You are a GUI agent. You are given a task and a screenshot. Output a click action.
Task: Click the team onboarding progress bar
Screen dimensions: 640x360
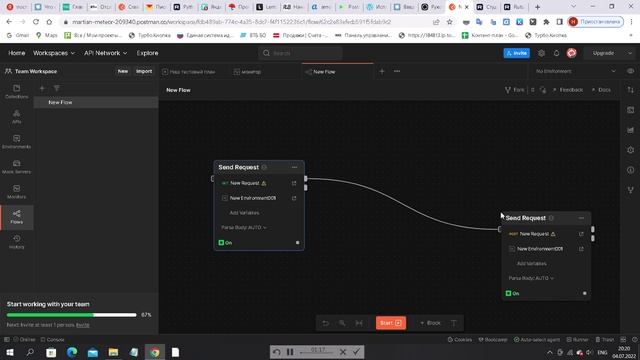(x=71, y=315)
